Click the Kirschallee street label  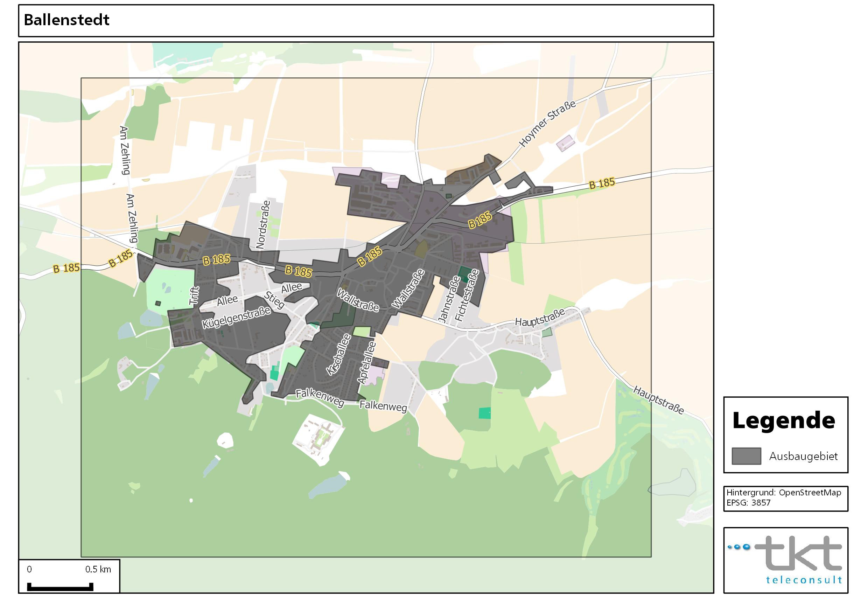(x=338, y=354)
